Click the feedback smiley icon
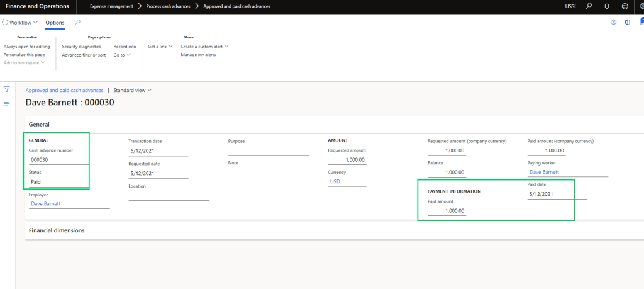This screenshot has width=644, height=289. coord(625,6)
